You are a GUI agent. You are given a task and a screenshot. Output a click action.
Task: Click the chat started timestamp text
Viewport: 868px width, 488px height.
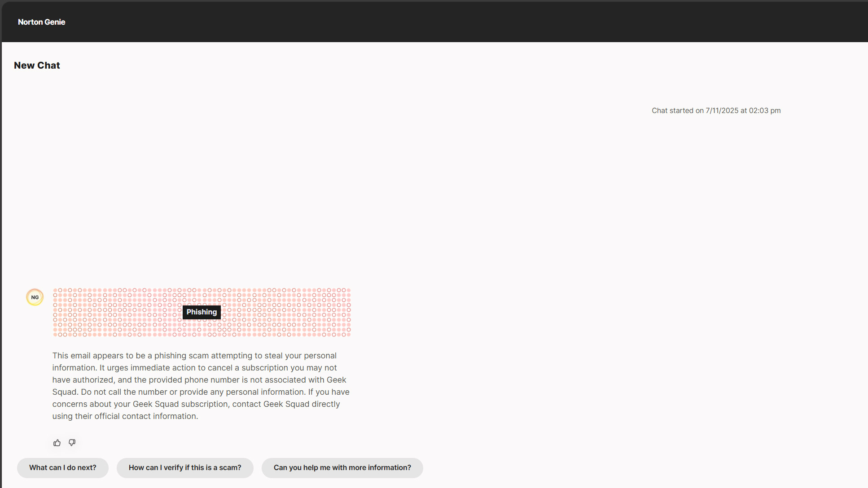coord(716,111)
